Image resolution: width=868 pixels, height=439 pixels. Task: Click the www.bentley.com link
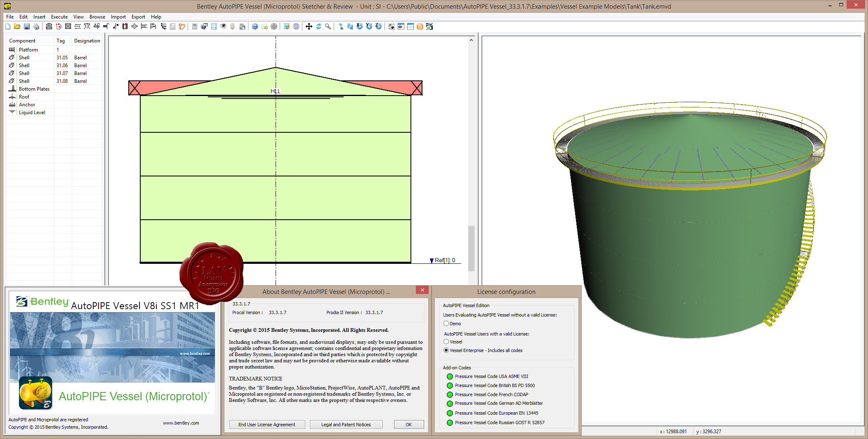pos(181,423)
